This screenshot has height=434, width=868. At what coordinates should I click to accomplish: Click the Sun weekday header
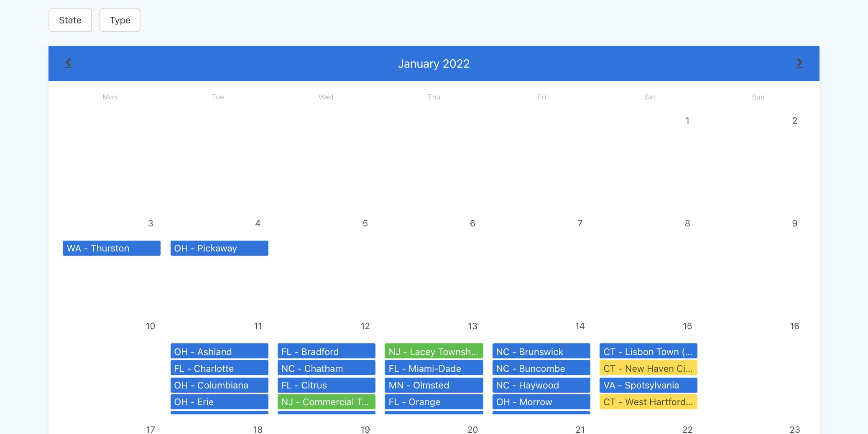click(x=758, y=97)
